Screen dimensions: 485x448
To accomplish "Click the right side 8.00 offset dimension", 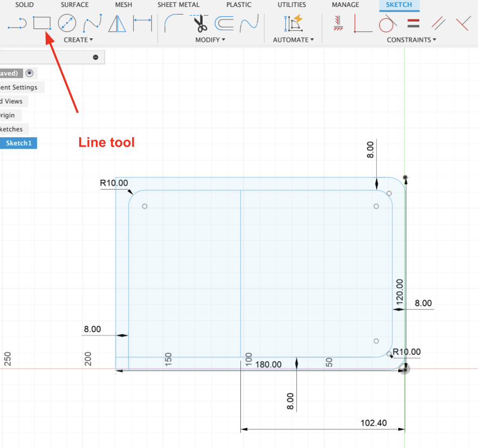I will coord(423,303).
